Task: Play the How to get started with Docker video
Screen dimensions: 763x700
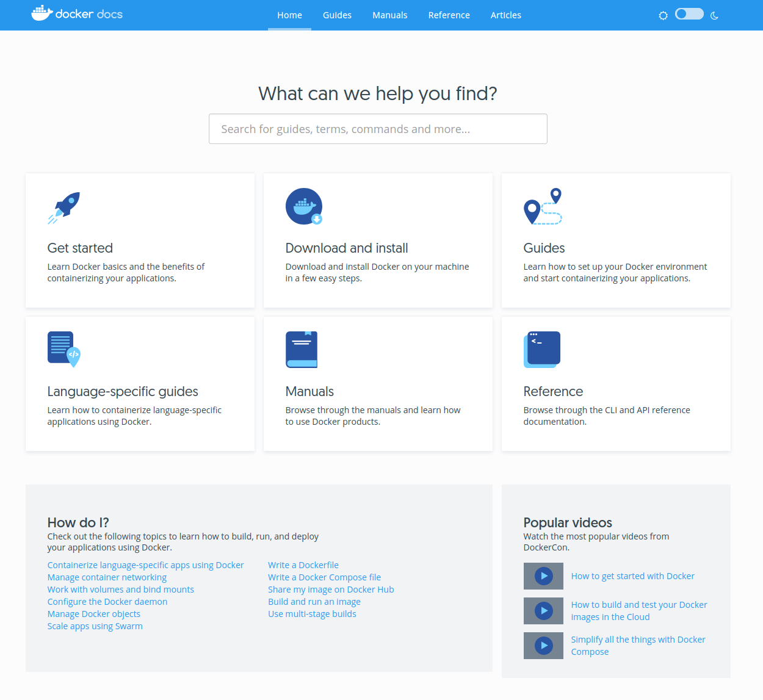Action: click(543, 576)
